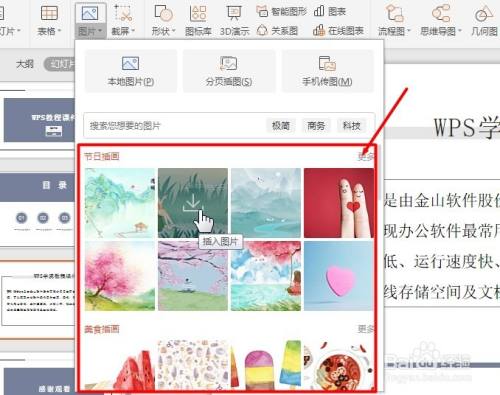The height and width of the screenshot is (395, 500).
Task: Select the girl on swing seaside illustration
Action: 266,276
